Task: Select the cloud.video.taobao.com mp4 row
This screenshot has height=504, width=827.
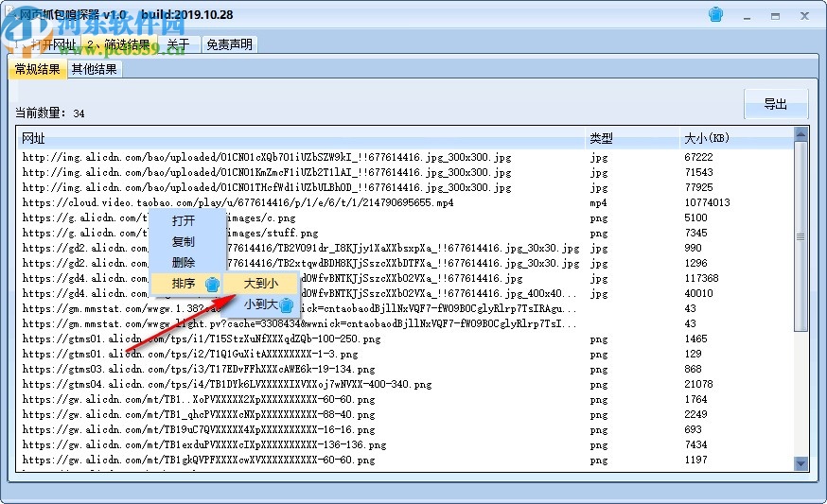Action: tap(405, 202)
